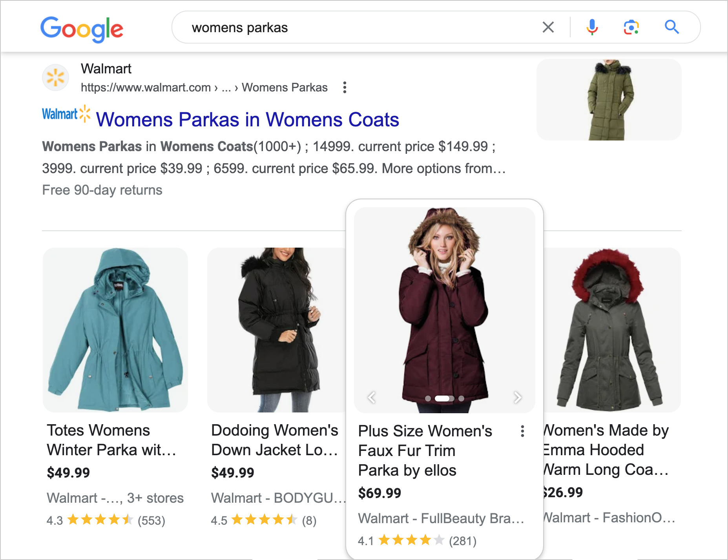Viewport: 728px width, 560px height.
Task: Click the 'Free 90-day returns' text
Action: [x=102, y=190]
